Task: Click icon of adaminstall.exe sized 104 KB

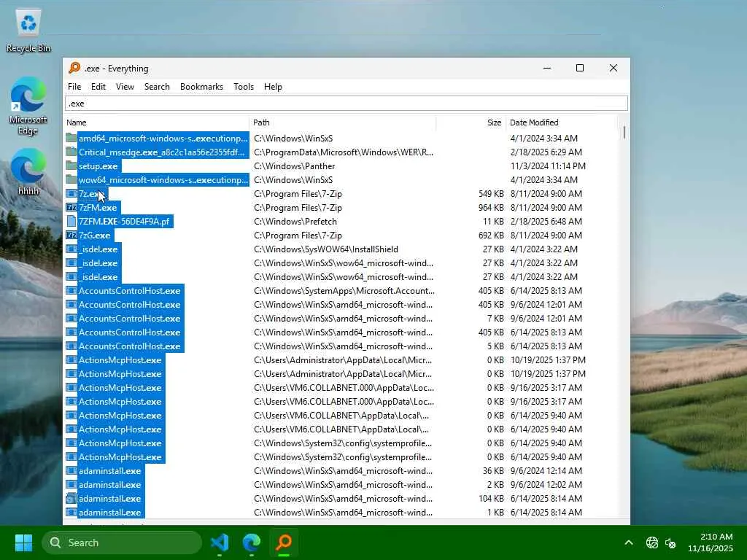Action: point(71,499)
